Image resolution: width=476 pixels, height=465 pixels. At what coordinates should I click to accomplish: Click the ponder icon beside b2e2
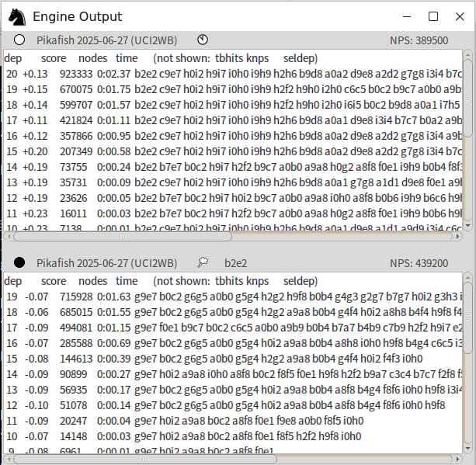(203, 263)
